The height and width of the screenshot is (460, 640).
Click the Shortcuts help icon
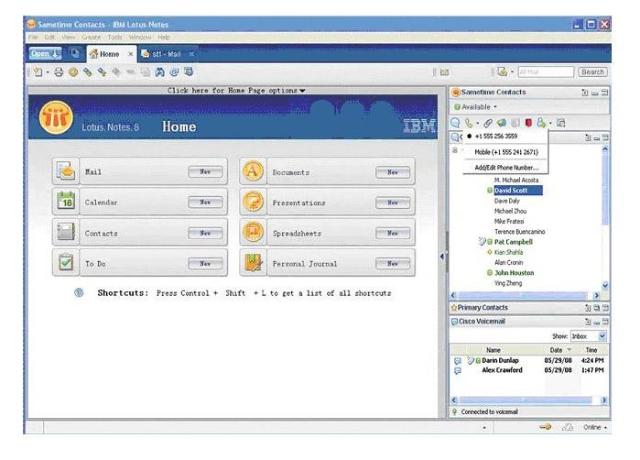tap(79, 293)
